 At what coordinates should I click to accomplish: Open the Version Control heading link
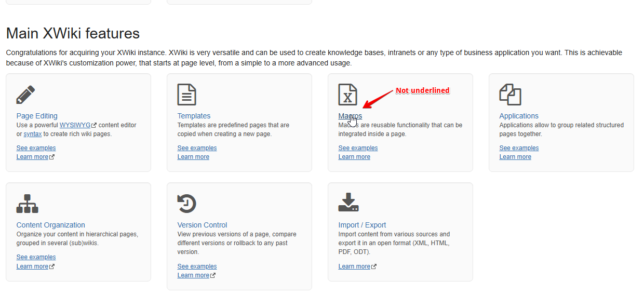tap(203, 225)
